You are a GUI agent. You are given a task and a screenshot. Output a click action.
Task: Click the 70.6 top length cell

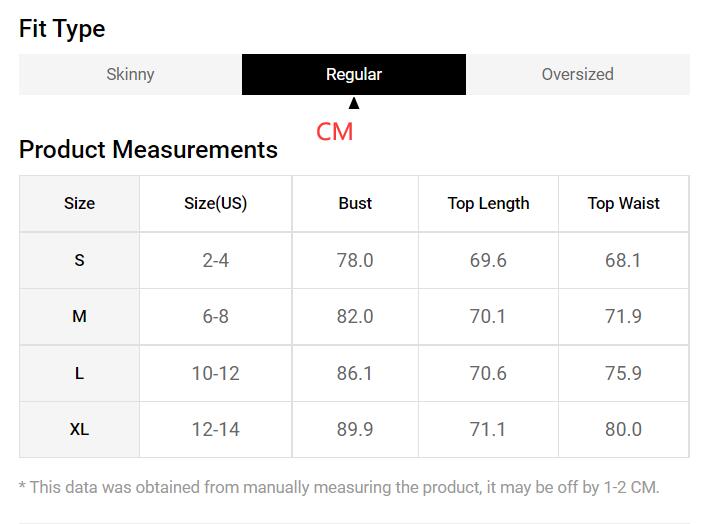pyautogui.click(x=488, y=374)
